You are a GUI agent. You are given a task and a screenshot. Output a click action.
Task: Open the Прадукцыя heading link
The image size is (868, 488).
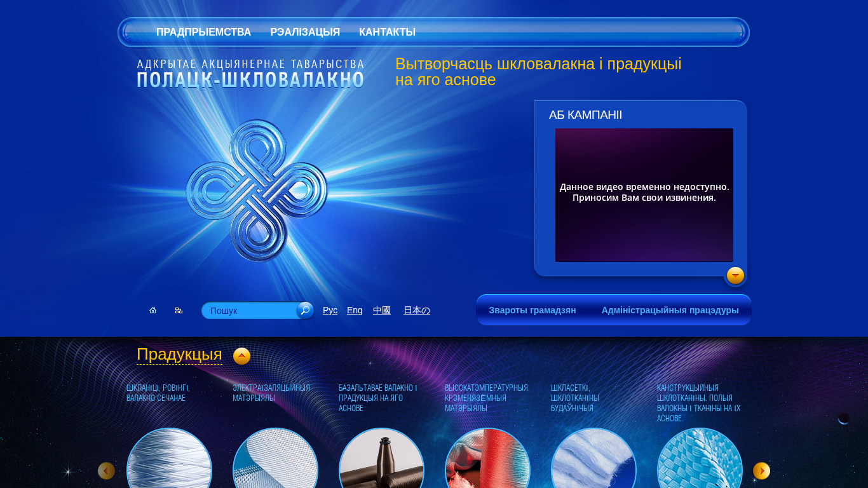pyautogui.click(x=179, y=355)
